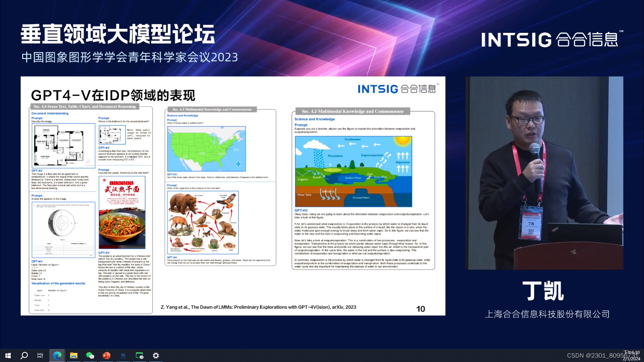644x362 pixels.
Task: Click the speaker name '丁凯'
Action: click(x=543, y=291)
